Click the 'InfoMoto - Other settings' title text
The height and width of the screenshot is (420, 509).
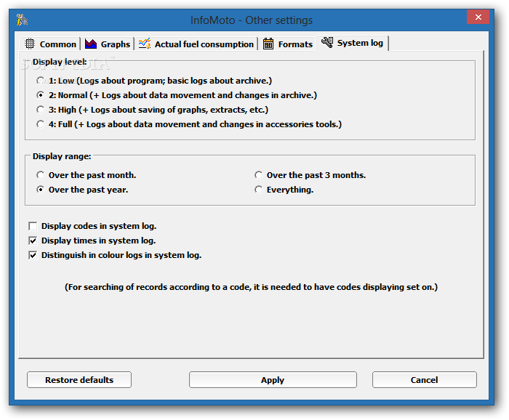[252, 20]
